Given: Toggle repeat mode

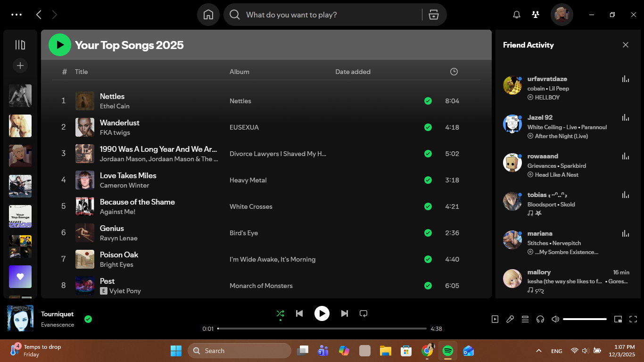Looking at the screenshot, I should tap(363, 313).
